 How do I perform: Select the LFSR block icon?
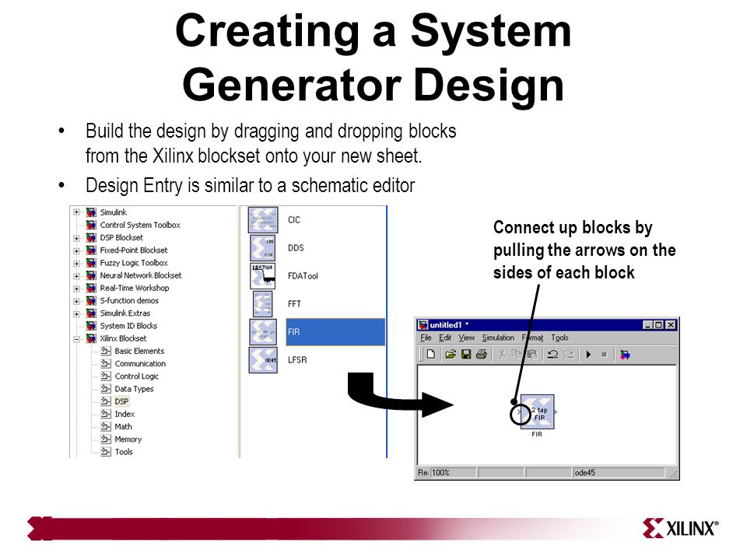(262, 360)
